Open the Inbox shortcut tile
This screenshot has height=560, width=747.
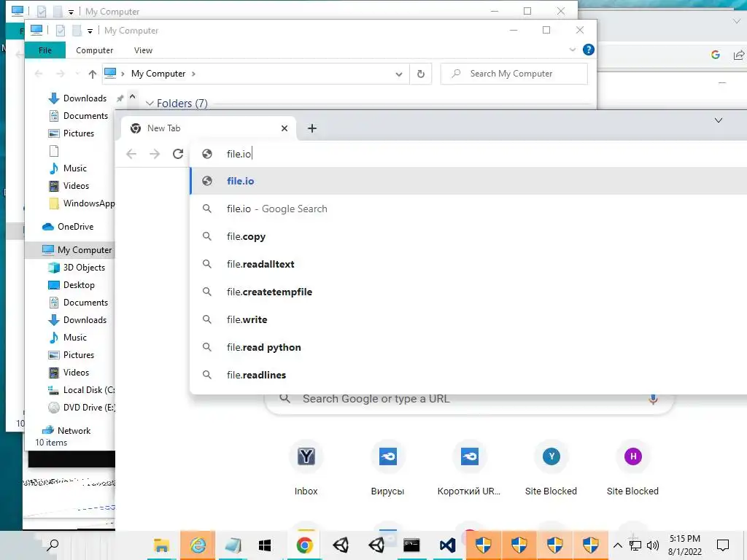click(x=306, y=468)
